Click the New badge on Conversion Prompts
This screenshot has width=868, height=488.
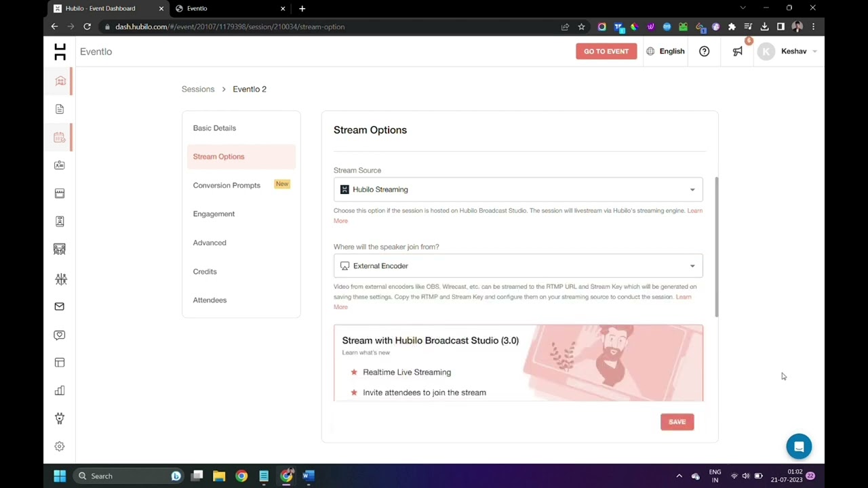[282, 184]
